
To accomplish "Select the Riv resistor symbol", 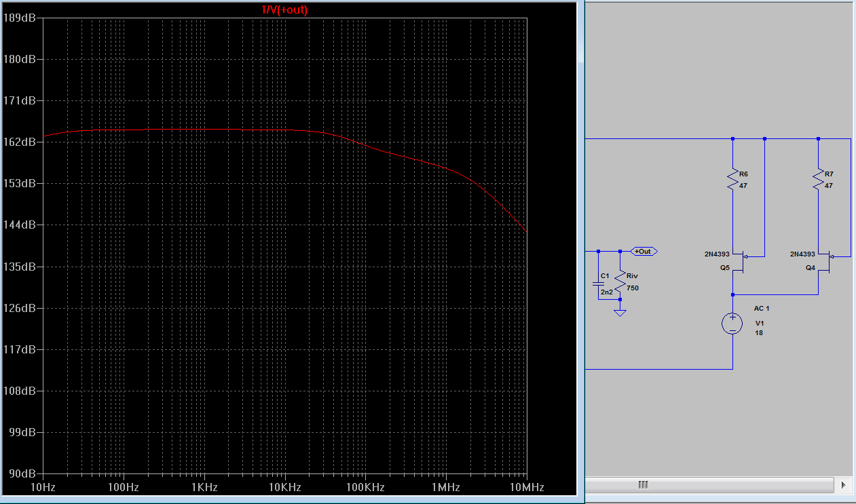I will coord(620,280).
